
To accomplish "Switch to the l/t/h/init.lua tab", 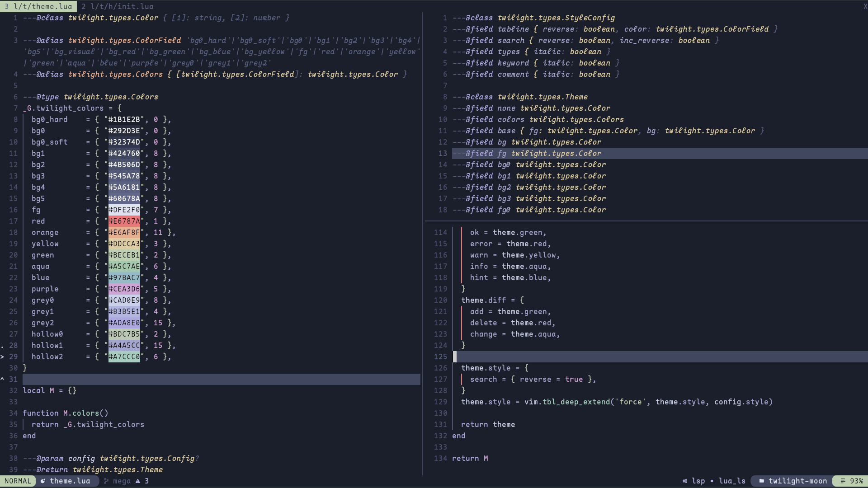I will click(118, 6).
